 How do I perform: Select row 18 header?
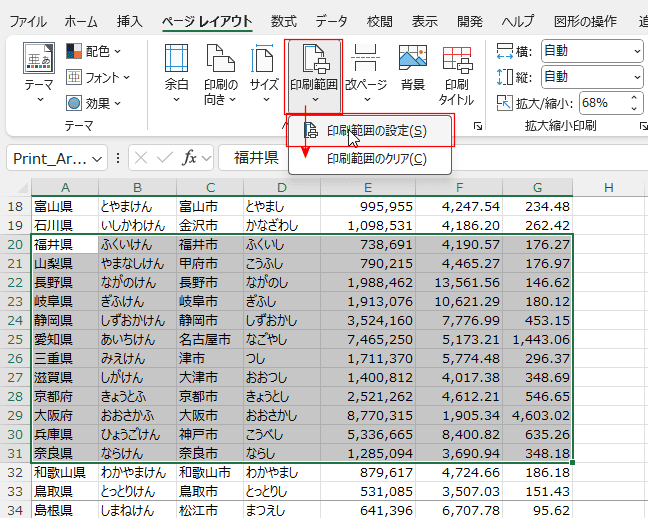tap(15, 206)
